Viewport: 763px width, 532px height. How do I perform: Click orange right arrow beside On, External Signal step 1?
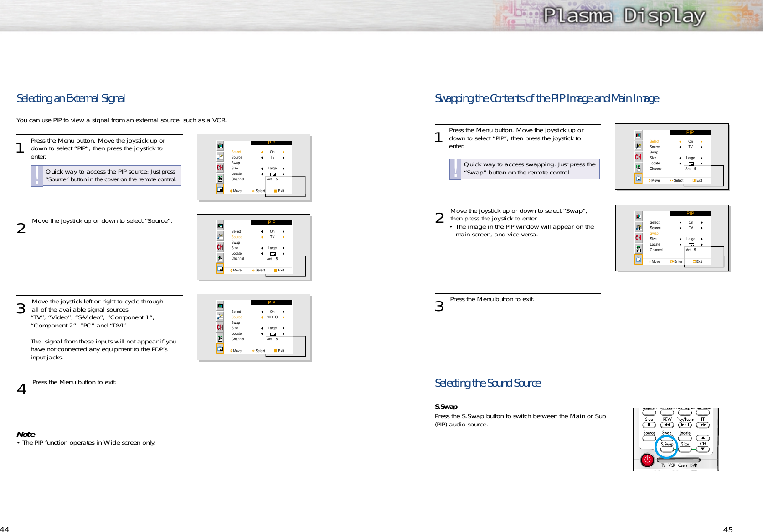coord(283,152)
